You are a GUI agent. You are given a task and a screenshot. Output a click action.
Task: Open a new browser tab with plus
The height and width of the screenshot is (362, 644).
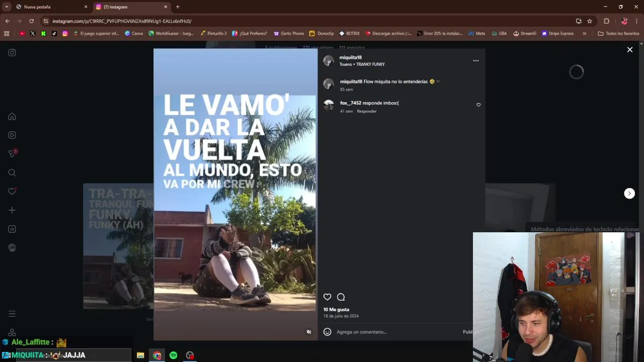[x=178, y=7]
